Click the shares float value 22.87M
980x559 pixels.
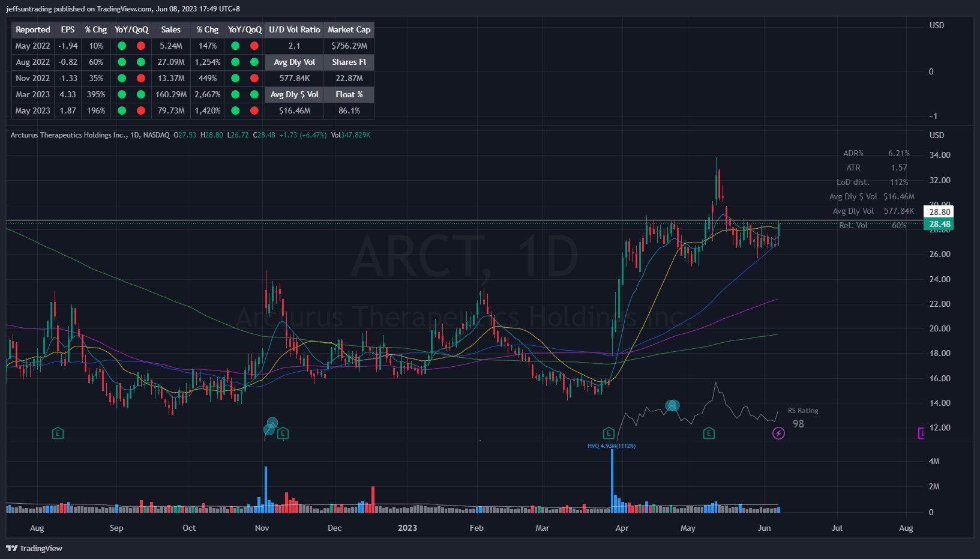349,78
